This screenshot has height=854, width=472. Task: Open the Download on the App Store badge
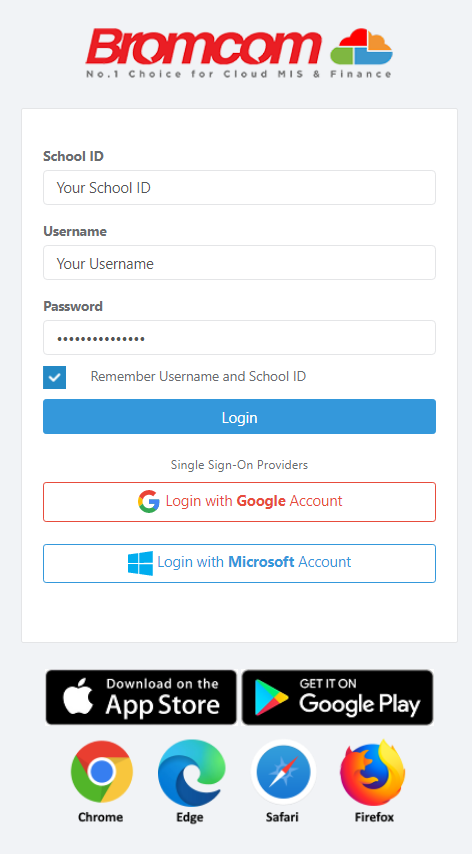tap(141, 697)
